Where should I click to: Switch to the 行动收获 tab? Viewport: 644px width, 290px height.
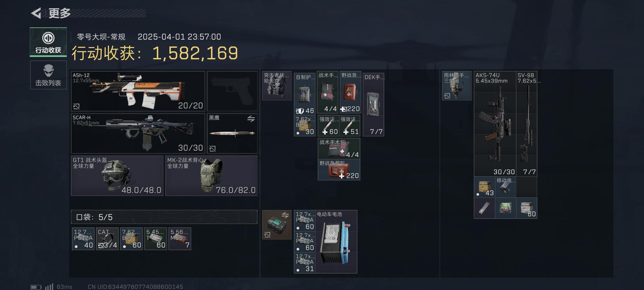coord(48,42)
